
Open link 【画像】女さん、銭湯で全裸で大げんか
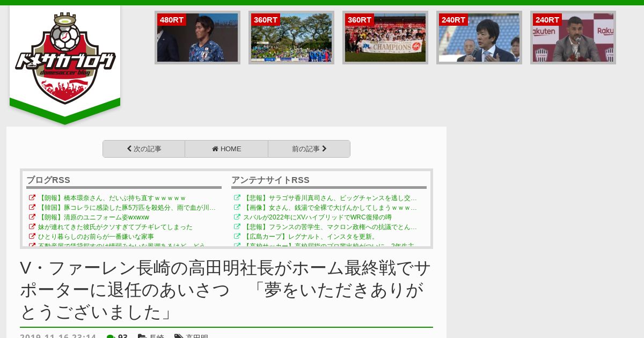click(330, 208)
